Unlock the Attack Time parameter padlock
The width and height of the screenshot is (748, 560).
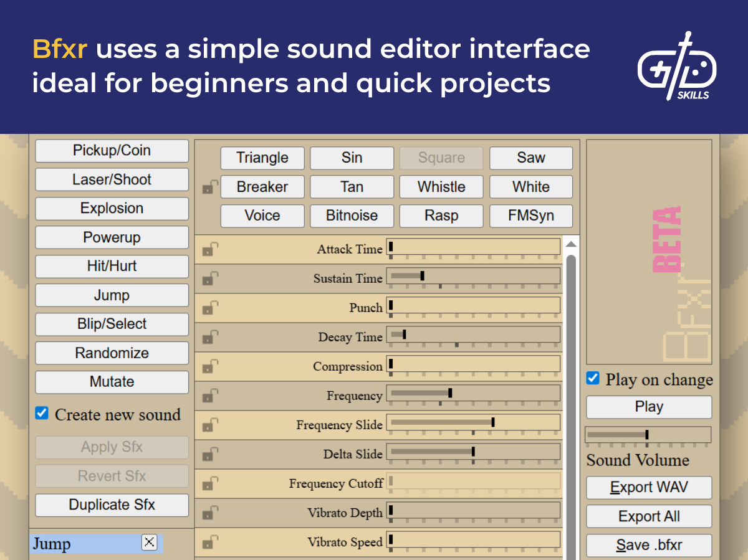click(209, 249)
